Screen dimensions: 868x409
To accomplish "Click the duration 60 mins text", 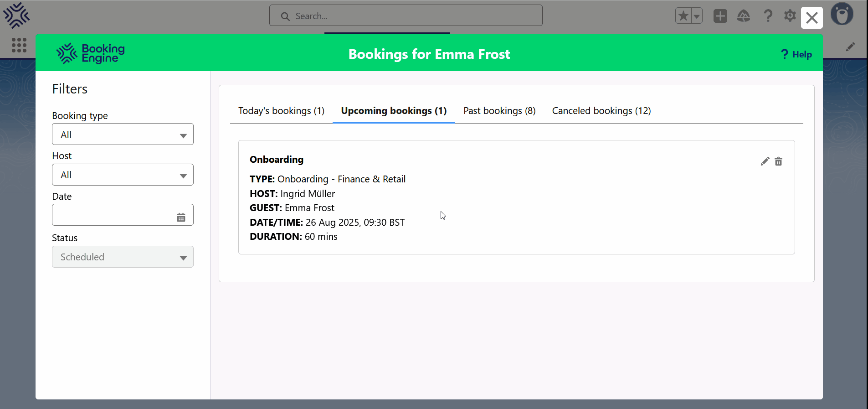I will [321, 237].
